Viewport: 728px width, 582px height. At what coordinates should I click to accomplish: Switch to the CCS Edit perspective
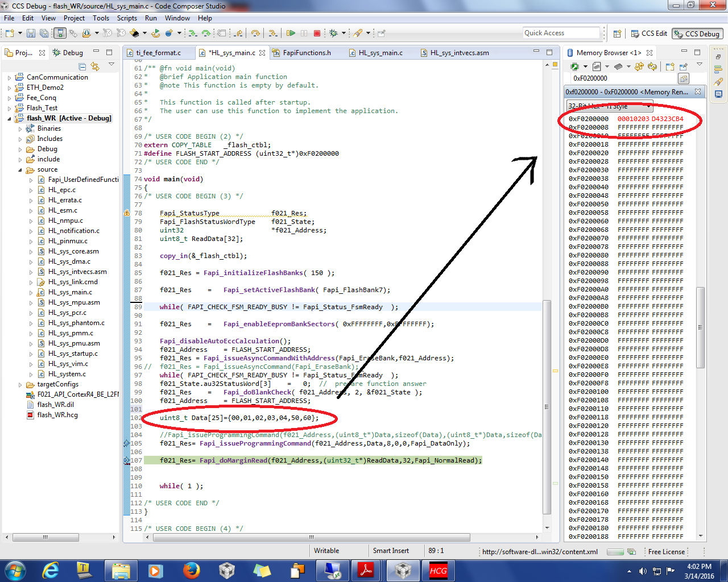pyautogui.click(x=649, y=34)
